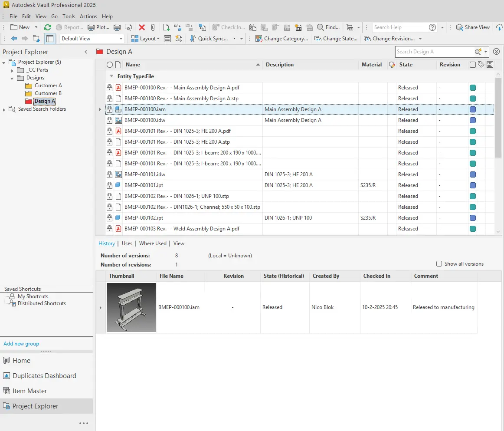This screenshot has height=431, width=504.
Task: Collapse the Designs folder node
Action: coord(12,78)
